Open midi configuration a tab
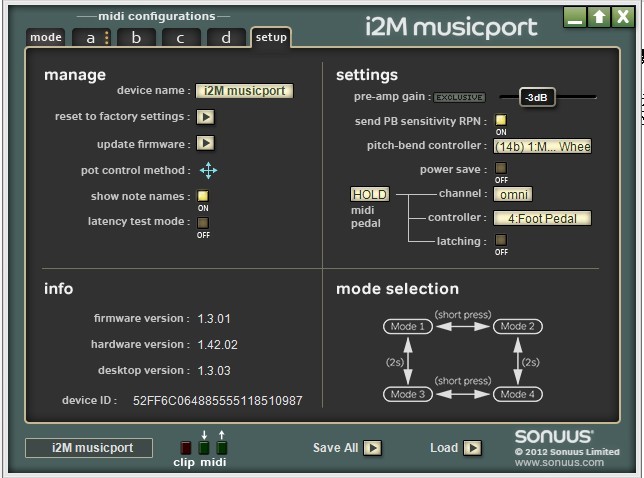The width and height of the screenshot is (644, 478). (91, 38)
